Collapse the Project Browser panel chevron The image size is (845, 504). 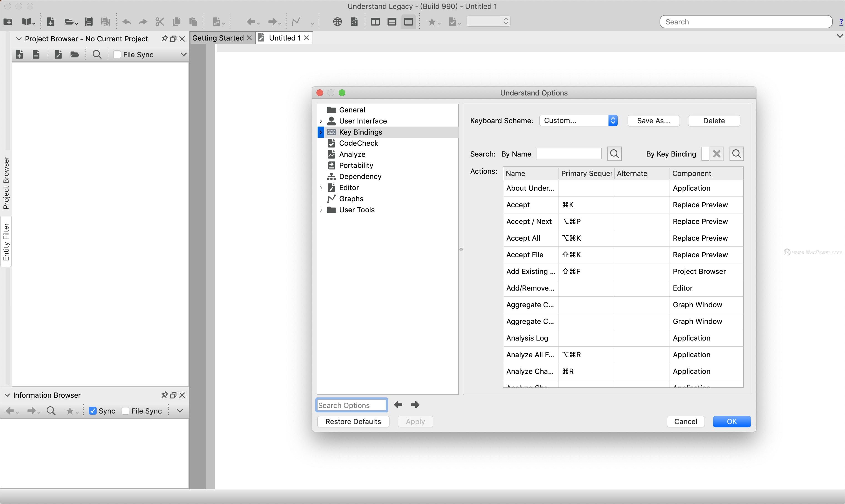(x=19, y=39)
